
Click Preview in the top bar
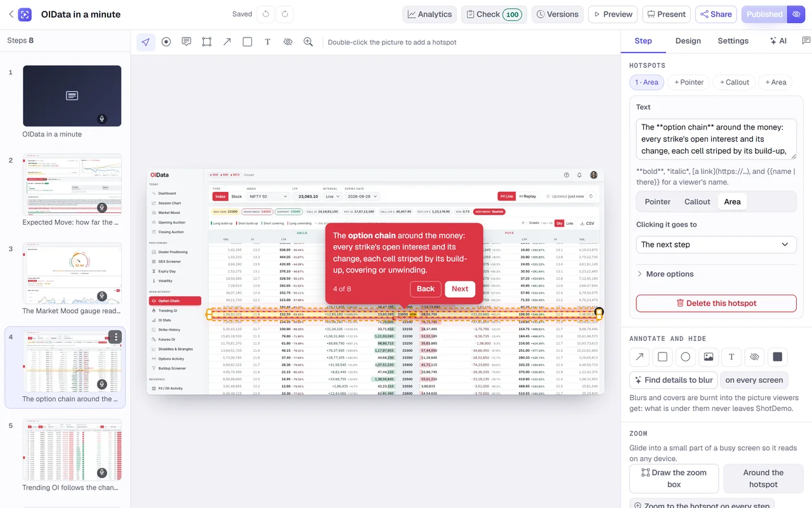pyautogui.click(x=613, y=14)
